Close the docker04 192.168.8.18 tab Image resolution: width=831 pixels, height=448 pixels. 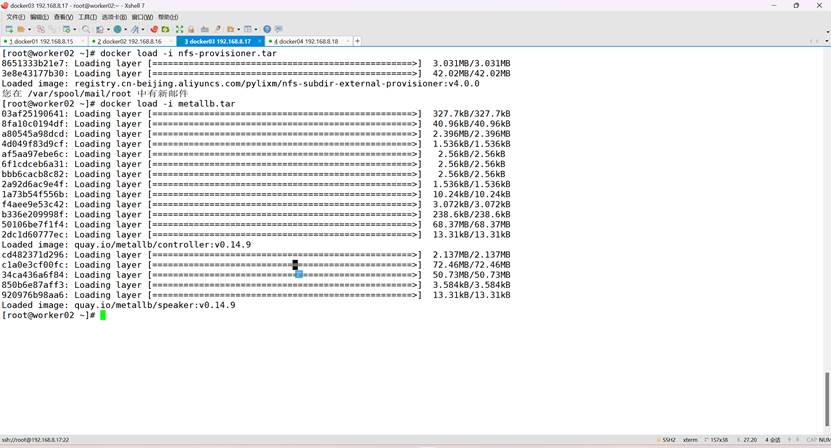click(x=348, y=41)
